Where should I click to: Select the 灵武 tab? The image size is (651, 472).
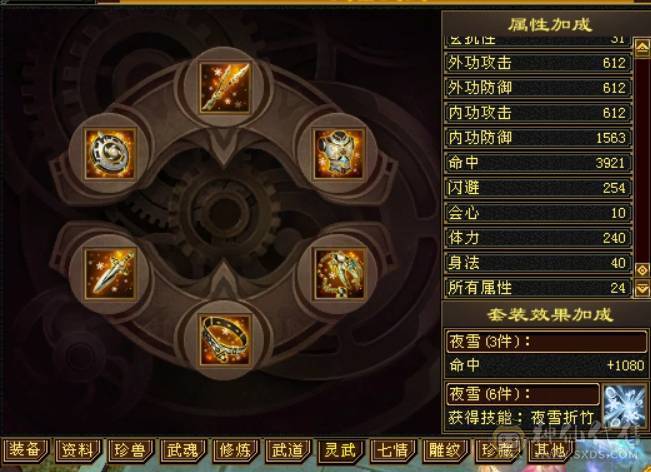click(x=340, y=450)
